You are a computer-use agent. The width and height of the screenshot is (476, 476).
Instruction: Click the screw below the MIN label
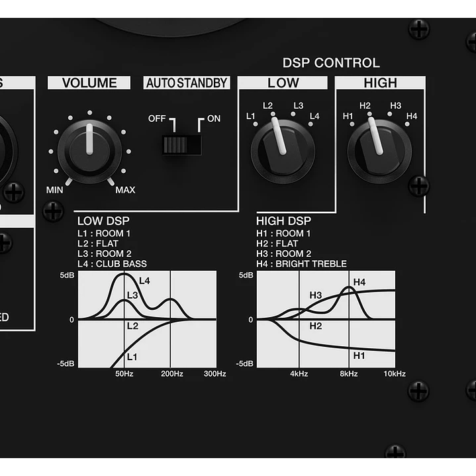[x=53, y=211]
